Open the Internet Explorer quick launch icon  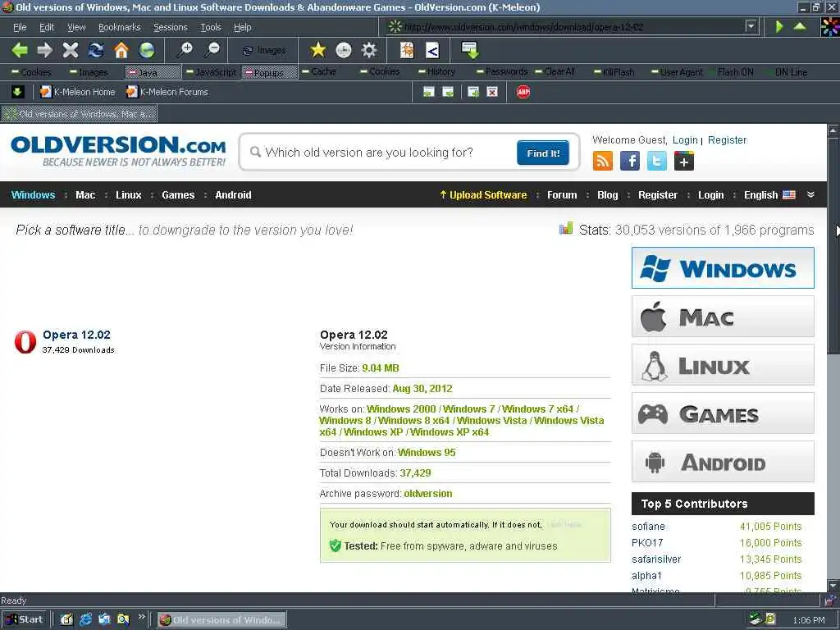click(85, 620)
